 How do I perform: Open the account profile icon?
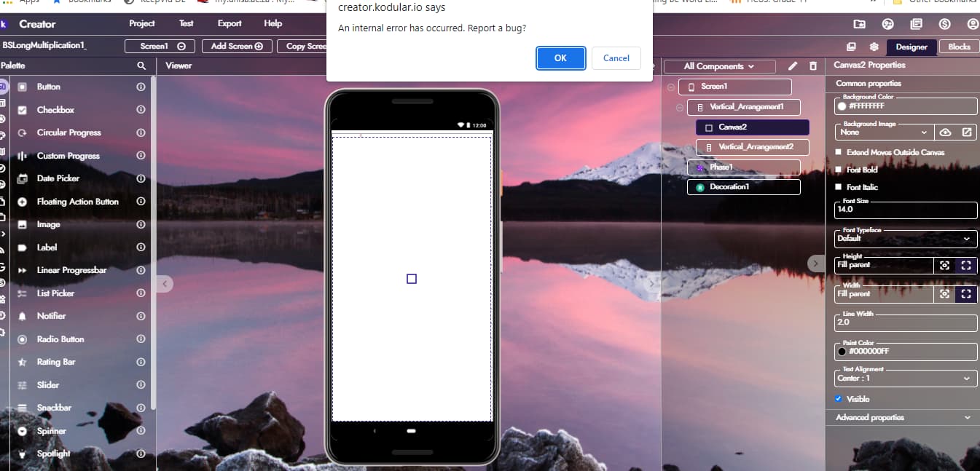973,24
